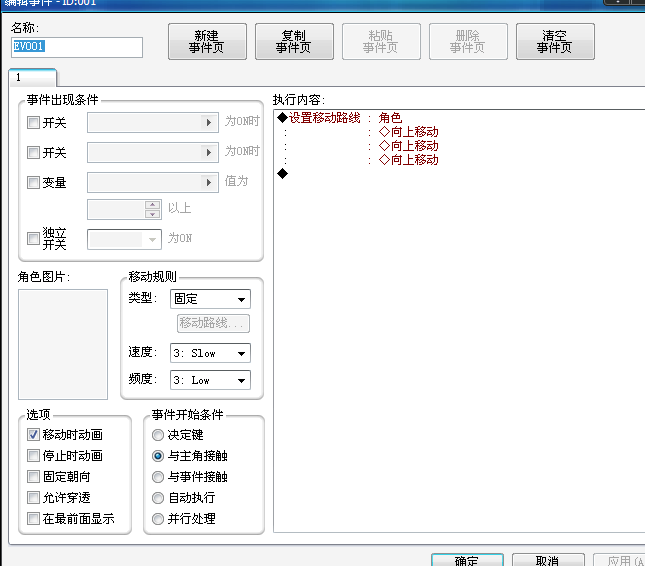645x566 pixels.
Task: Select the 决定键 trigger radio button
Action: click(158, 435)
